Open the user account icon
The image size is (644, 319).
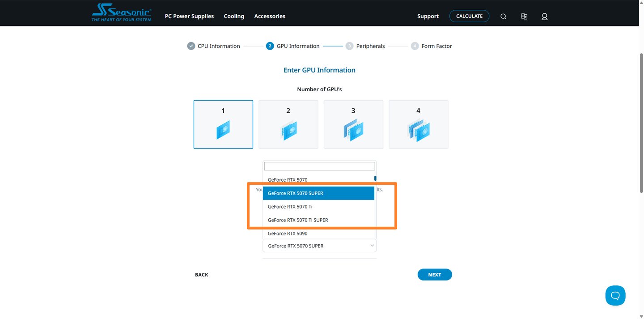click(544, 17)
